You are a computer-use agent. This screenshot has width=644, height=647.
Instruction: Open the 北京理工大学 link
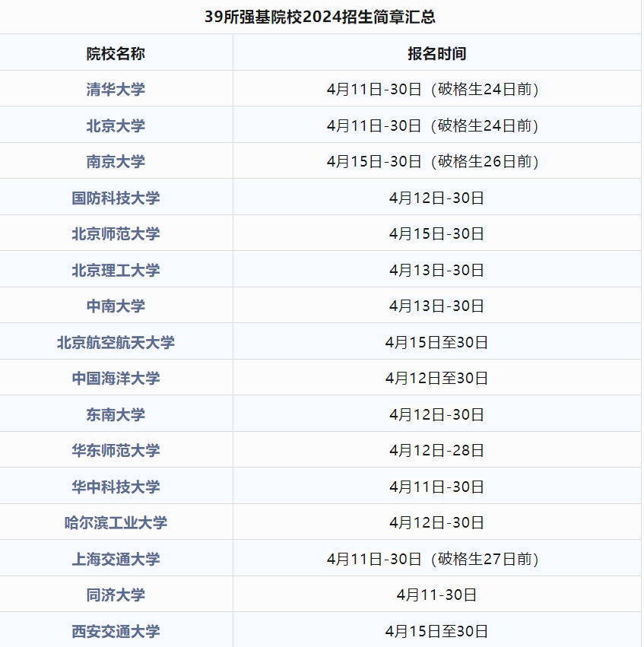[116, 270]
